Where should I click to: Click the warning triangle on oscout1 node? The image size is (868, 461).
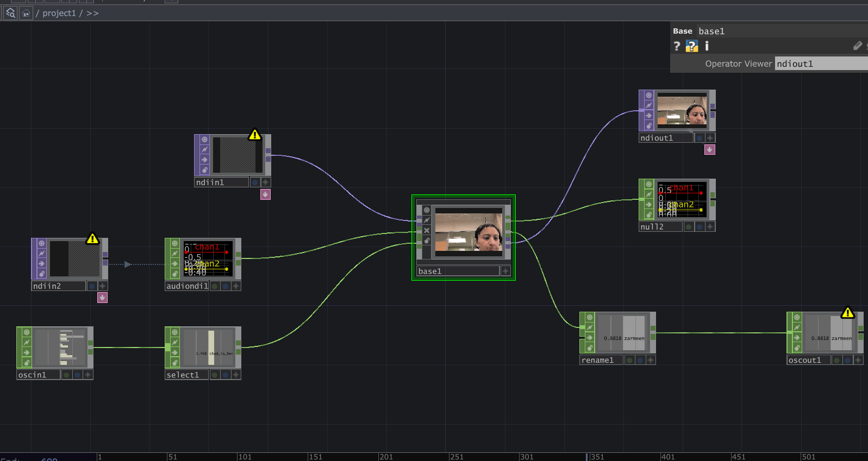[847, 313]
